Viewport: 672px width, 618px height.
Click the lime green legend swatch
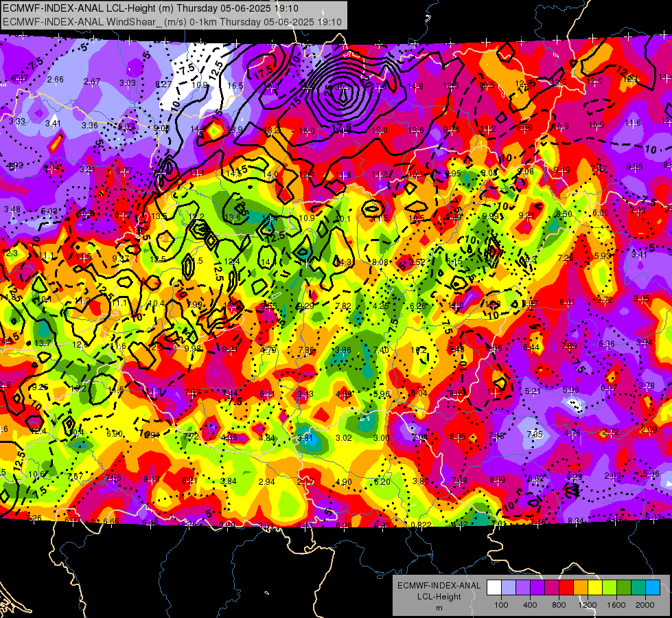610,588
